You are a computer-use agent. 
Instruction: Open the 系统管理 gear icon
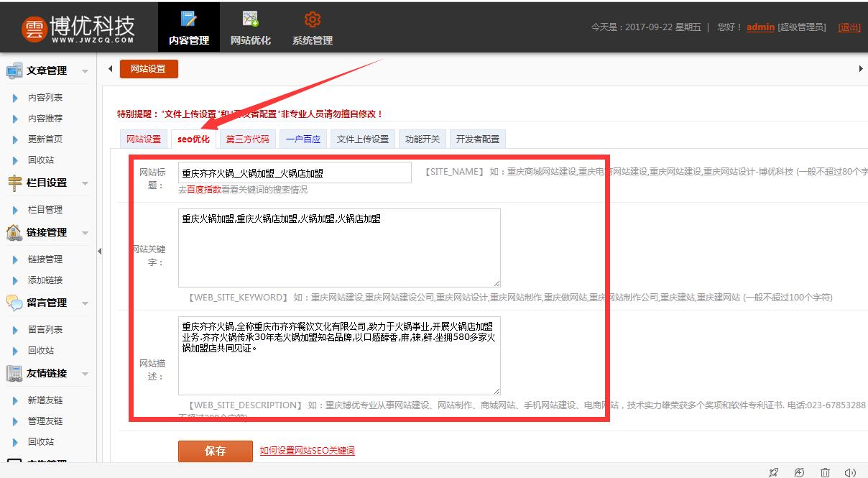tap(313, 19)
